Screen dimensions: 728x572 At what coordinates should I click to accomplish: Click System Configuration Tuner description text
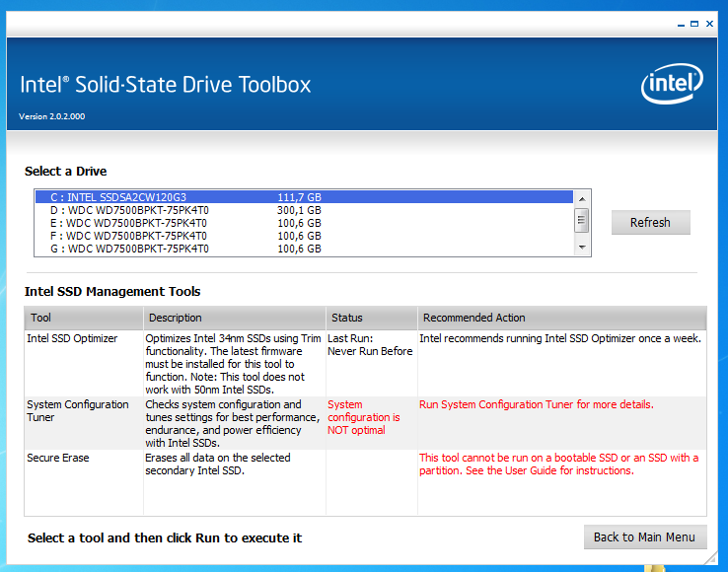[x=233, y=423]
